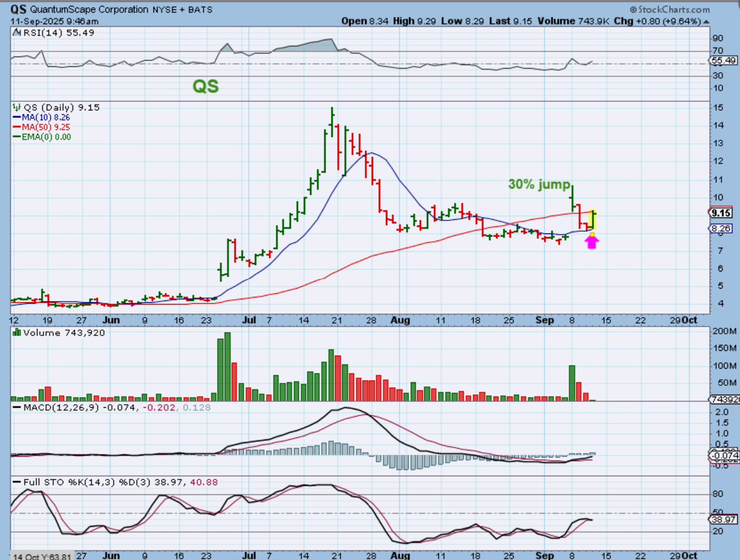Click the red line marker beside MA(50)
740x560 pixels.
17,127
